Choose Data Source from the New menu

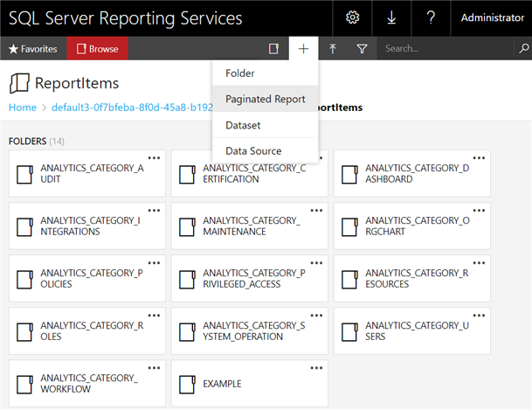(x=265, y=150)
